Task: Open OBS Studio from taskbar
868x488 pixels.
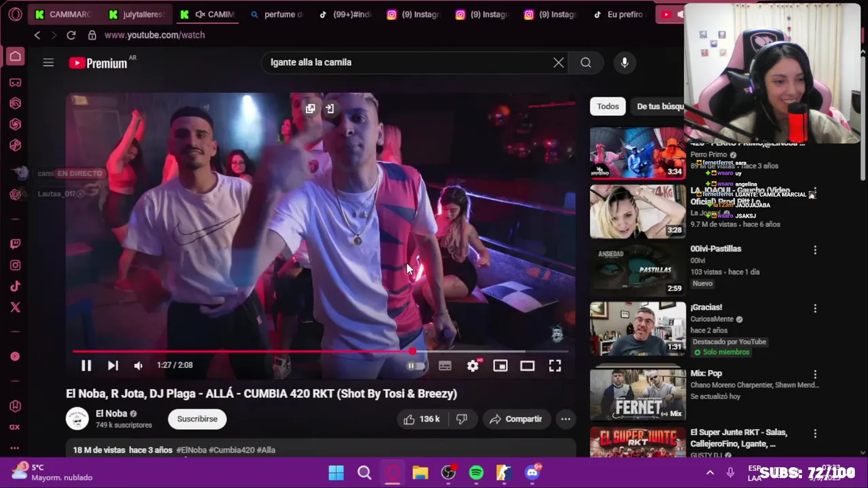Action: click(x=448, y=472)
